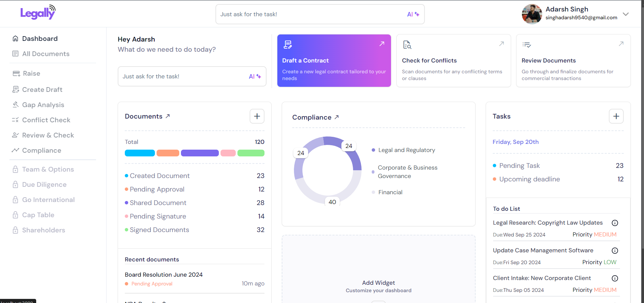644x303 pixels.
Task: Go to Gap Analysis in sidebar
Action: pyautogui.click(x=43, y=105)
